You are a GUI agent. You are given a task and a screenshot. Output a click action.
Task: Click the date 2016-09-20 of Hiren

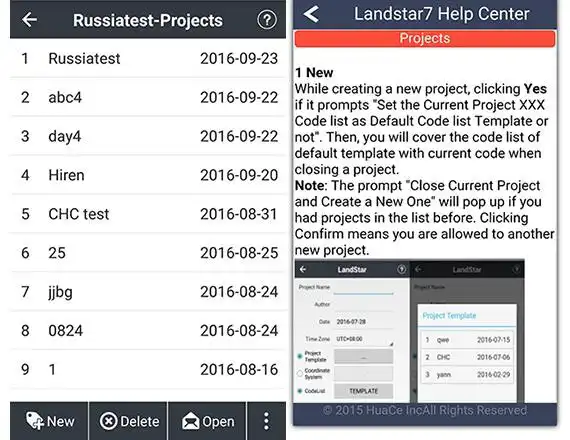pyautogui.click(x=239, y=175)
